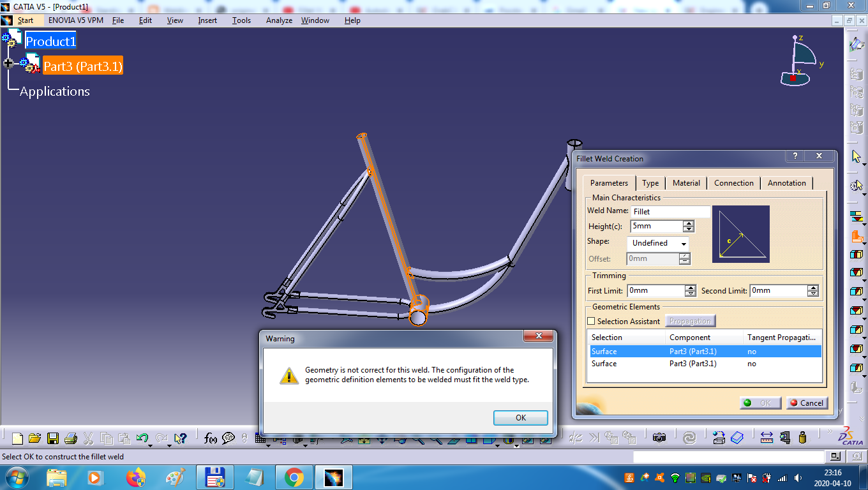This screenshot has height=490, width=868.
Task: Click the Measure Inertia weight icon
Action: click(x=803, y=438)
